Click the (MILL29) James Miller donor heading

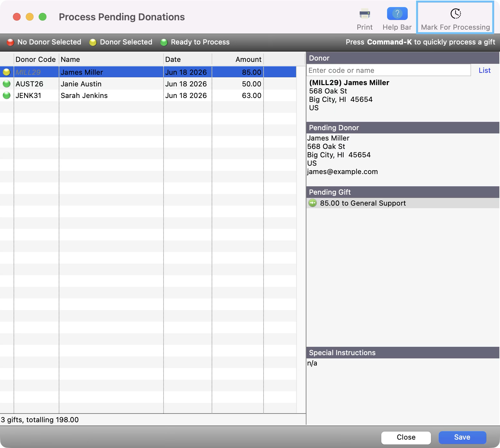pyautogui.click(x=349, y=83)
